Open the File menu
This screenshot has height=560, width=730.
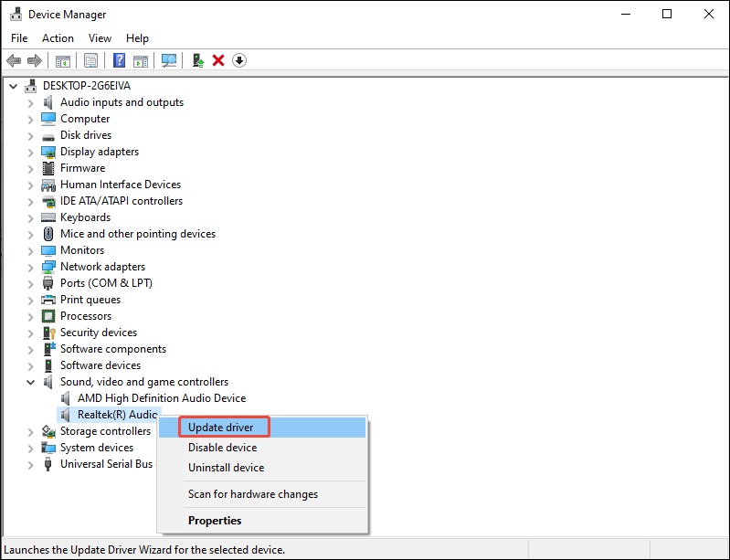pyautogui.click(x=19, y=38)
